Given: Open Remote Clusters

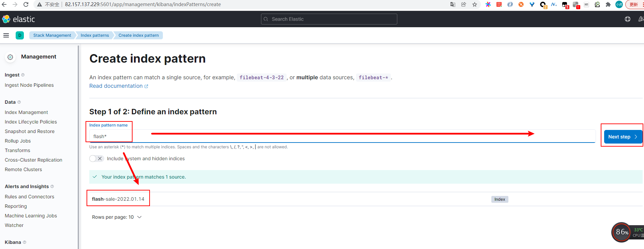Looking at the screenshot, I should coord(24,169).
